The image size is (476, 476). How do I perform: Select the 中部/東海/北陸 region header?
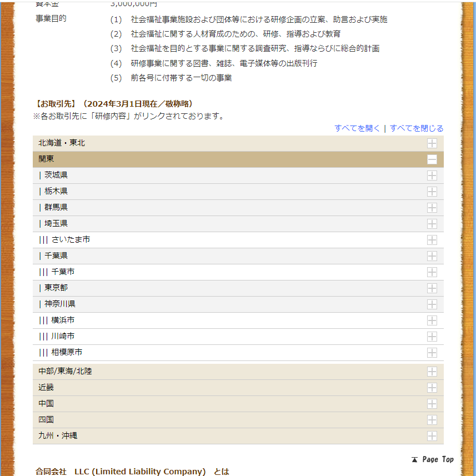(238, 372)
